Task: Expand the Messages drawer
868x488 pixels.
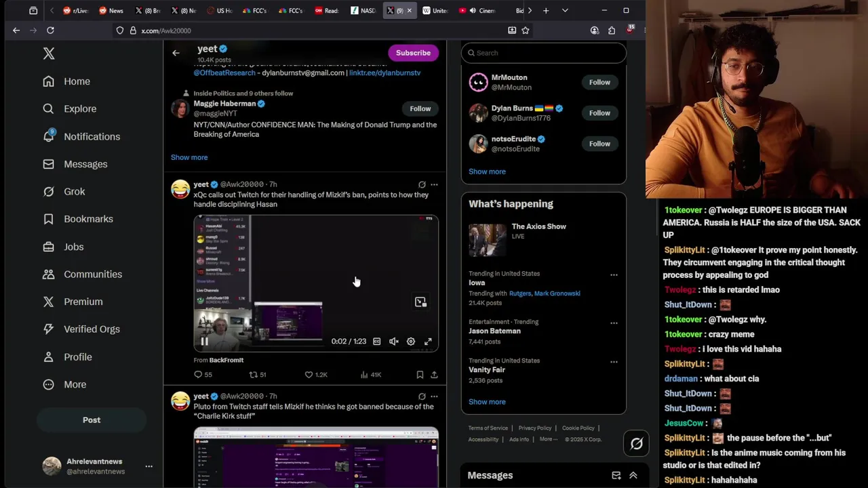Action: tap(633, 476)
